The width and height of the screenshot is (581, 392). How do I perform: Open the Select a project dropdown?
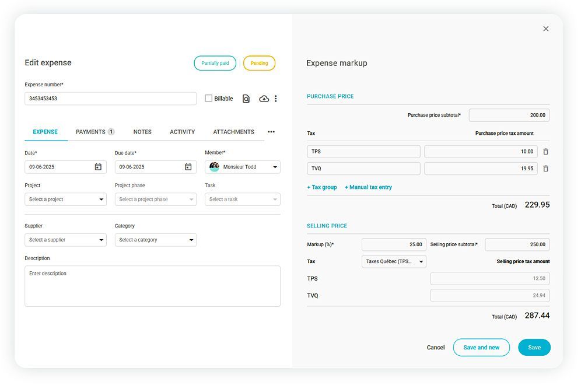[x=65, y=199]
